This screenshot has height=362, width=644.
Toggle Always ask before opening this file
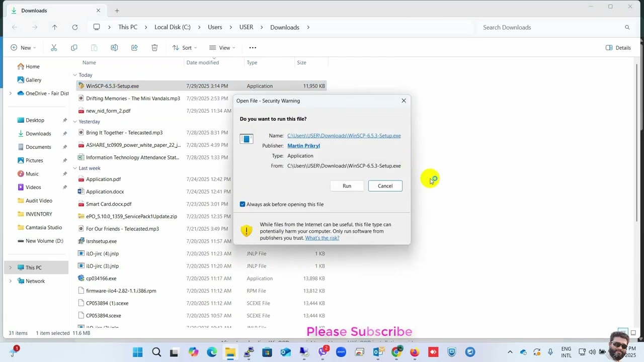tap(243, 204)
